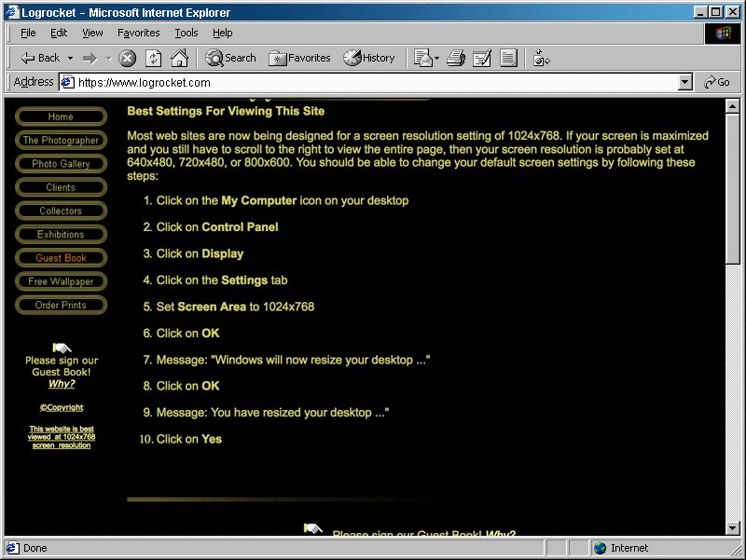
Task: Click the Messenger toolbar icon
Action: pos(541,58)
